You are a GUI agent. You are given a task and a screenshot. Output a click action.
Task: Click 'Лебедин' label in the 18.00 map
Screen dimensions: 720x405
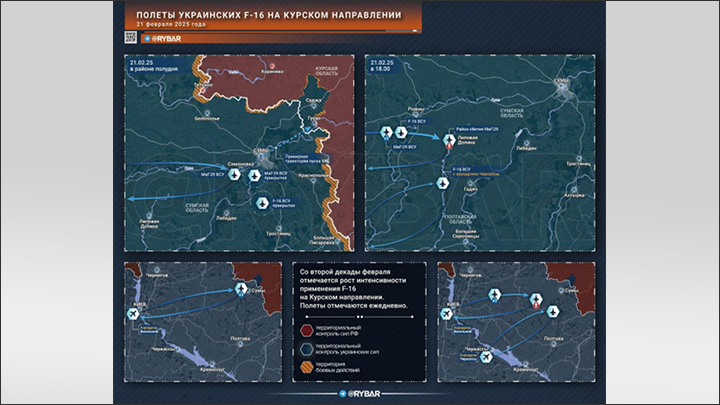[526, 148]
